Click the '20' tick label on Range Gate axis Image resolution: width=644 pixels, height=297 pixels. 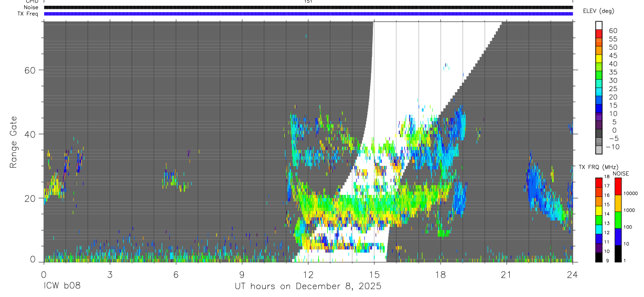click(x=30, y=198)
